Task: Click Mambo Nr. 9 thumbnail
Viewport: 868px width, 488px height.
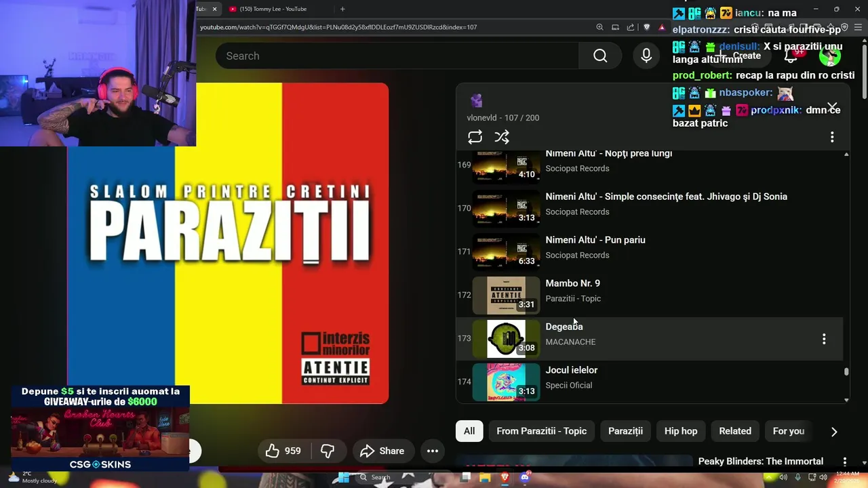Action: click(x=506, y=296)
